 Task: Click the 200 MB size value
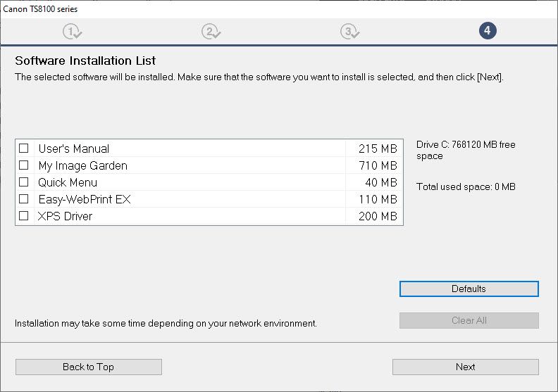378,216
